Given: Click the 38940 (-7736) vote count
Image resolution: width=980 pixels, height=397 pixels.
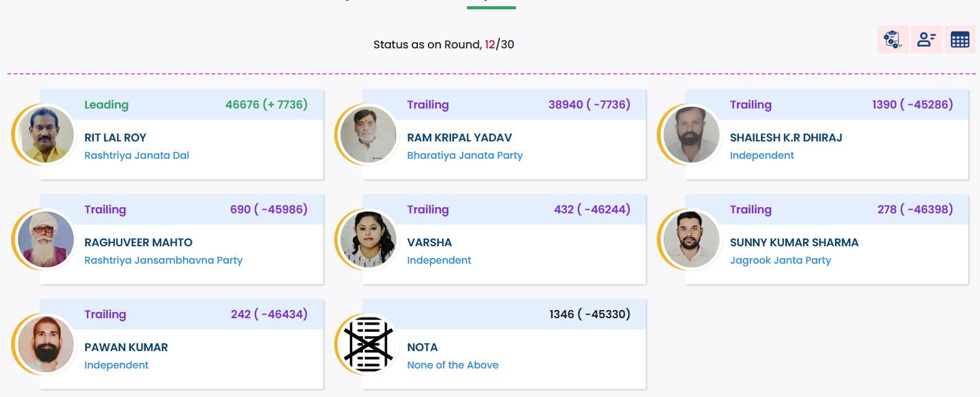Looking at the screenshot, I should pyautogui.click(x=589, y=105).
